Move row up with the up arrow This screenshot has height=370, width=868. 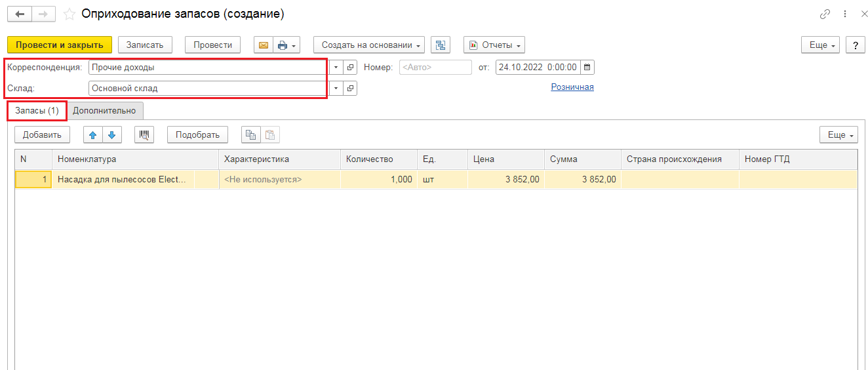coord(92,134)
